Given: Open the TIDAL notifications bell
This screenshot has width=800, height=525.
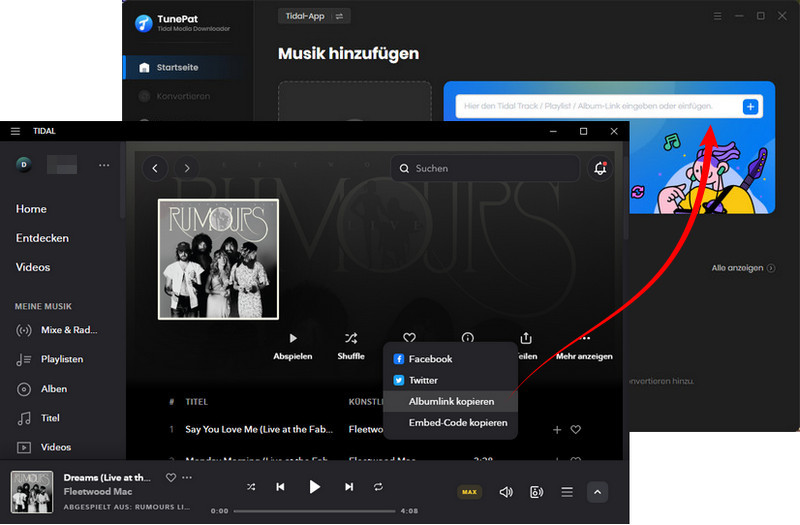Looking at the screenshot, I should click(600, 168).
